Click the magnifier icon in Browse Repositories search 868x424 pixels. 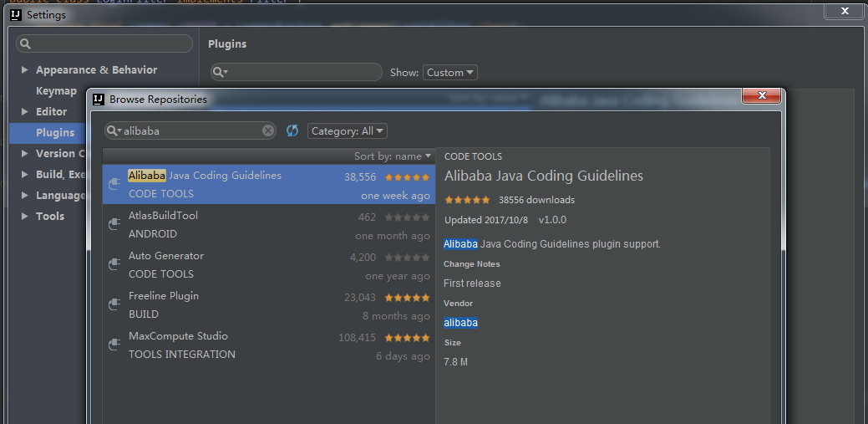tap(114, 130)
